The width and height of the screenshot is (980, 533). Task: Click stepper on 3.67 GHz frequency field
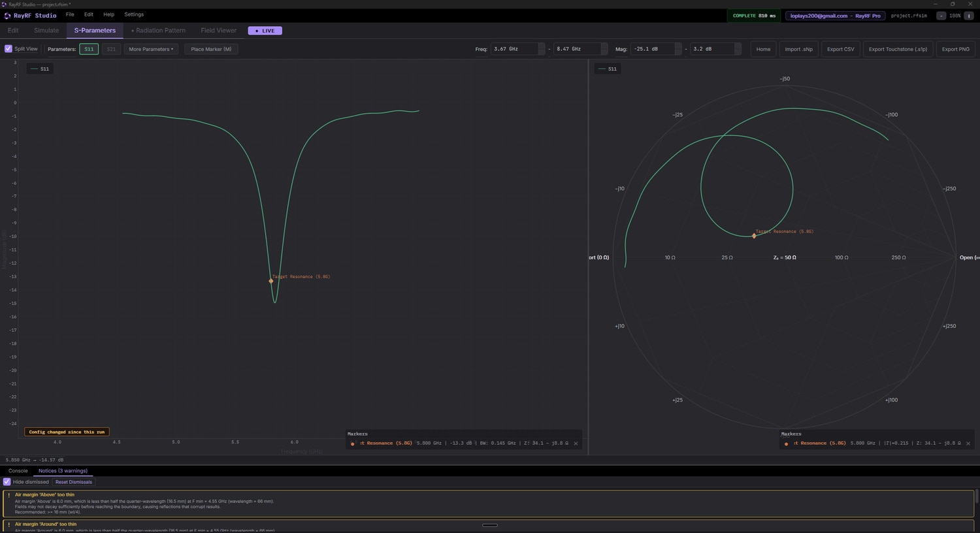click(x=542, y=49)
